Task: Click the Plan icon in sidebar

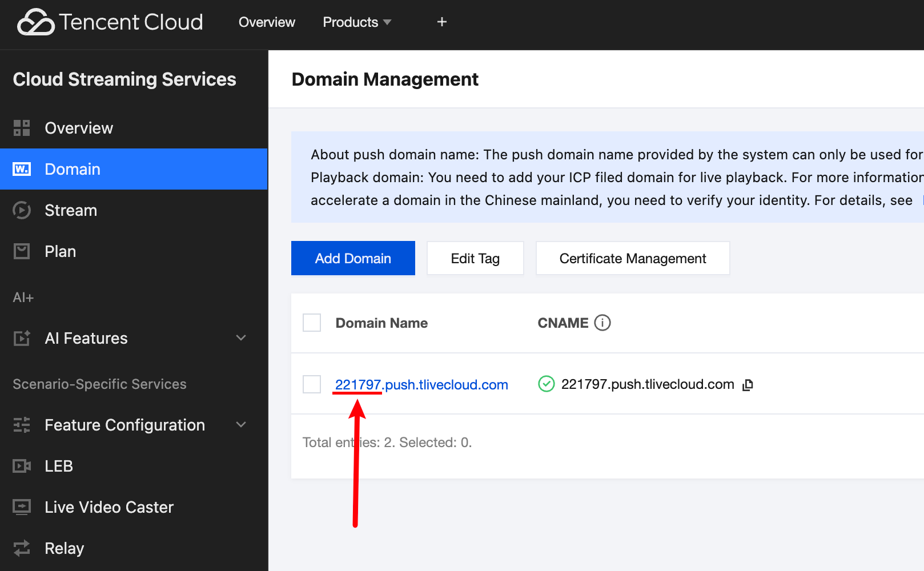Action: (22, 251)
